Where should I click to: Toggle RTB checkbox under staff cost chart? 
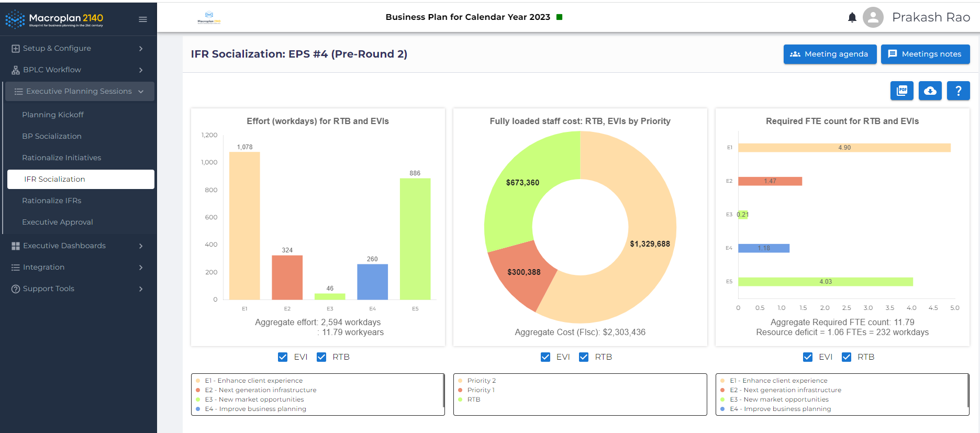[584, 357]
